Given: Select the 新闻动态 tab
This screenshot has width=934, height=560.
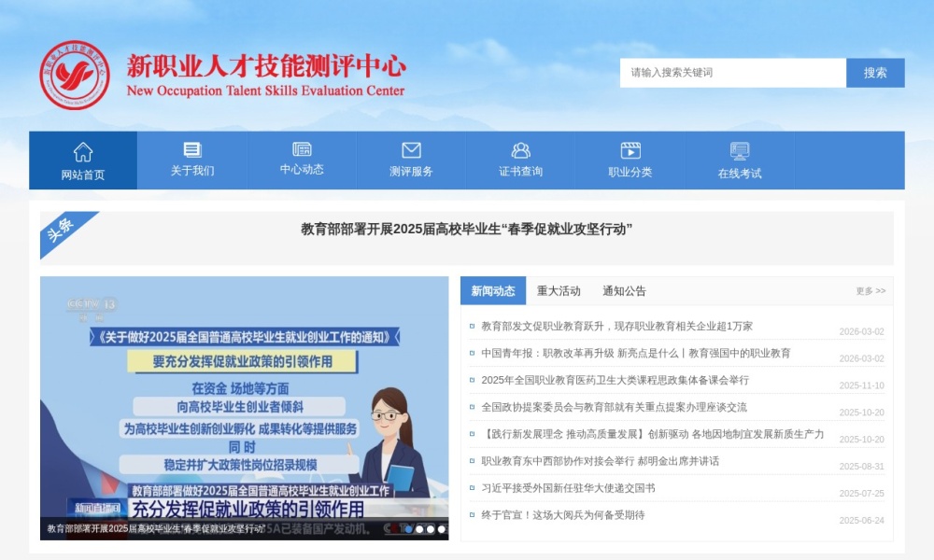Looking at the screenshot, I should coord(493,291).
